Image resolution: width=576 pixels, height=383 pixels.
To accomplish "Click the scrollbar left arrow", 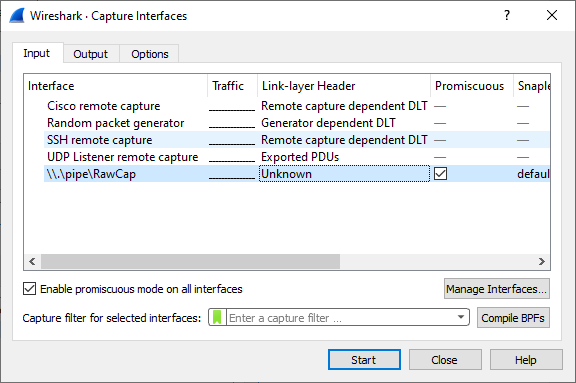I will pos(32,261).
